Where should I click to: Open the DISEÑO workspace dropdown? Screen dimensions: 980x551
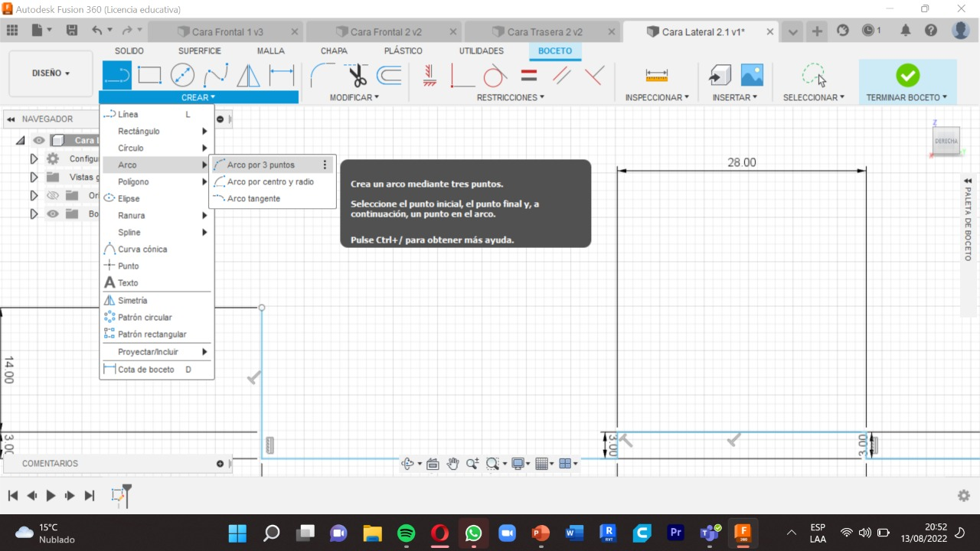click(51, 73)
